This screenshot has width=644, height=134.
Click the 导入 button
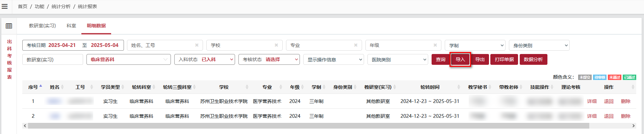point(460,59)
